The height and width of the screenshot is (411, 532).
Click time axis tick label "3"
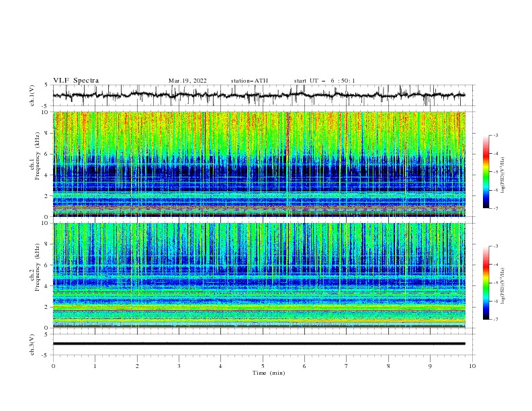(x=179, y=366)
